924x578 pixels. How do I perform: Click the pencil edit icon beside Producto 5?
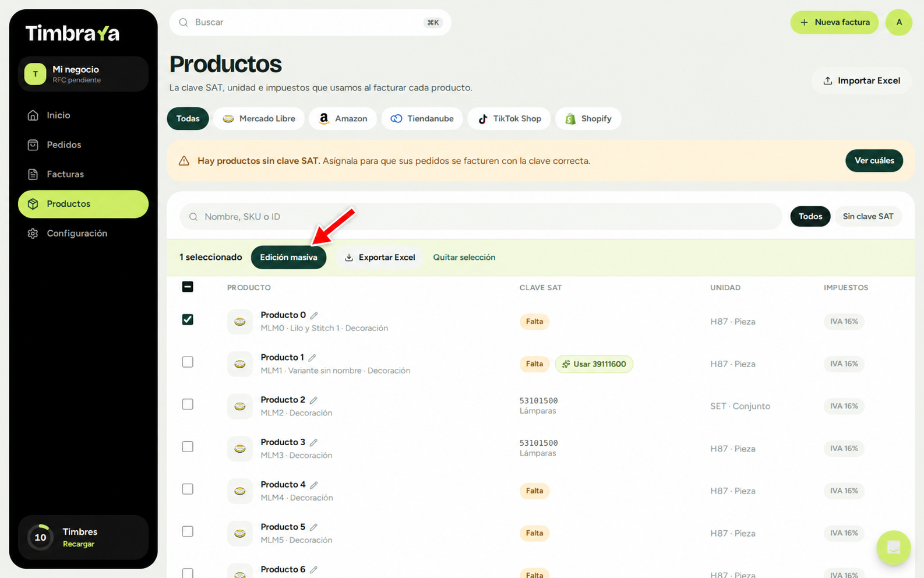pyautogui.click(x=313, y=527)
